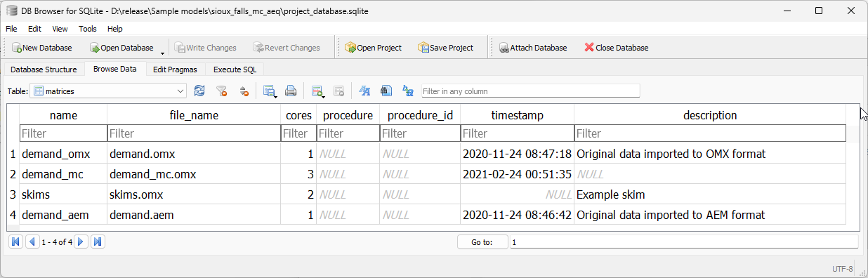Expand the Open Database recent files arrow
Viewport: 868px width, 278px height.
[163, 53]
